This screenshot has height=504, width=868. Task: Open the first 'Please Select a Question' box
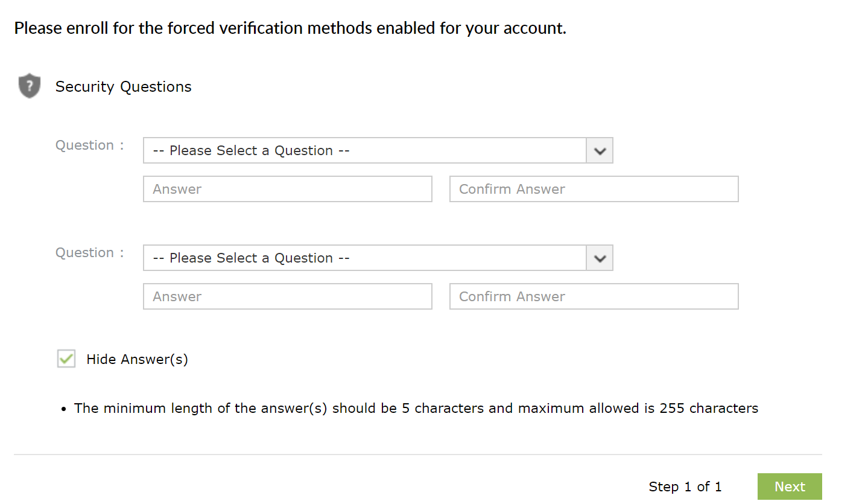[x=364, y=151]
